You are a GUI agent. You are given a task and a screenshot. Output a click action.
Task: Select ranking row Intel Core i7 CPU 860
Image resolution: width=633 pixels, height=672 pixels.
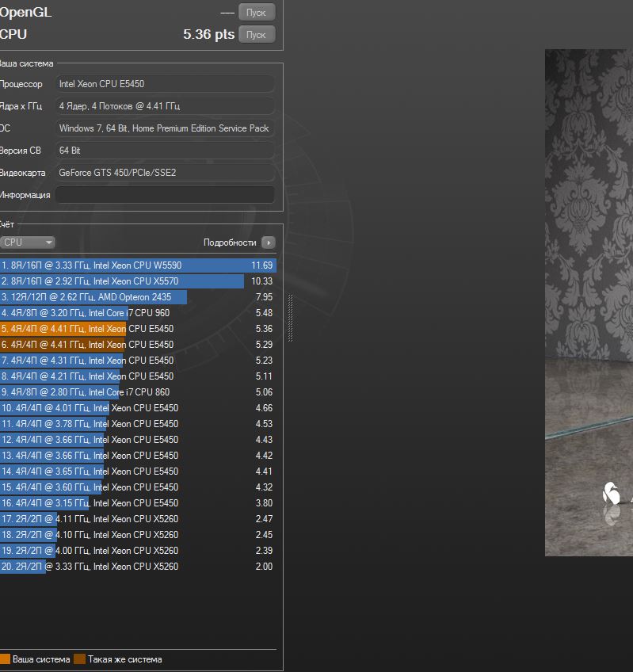tap(138, 392)
